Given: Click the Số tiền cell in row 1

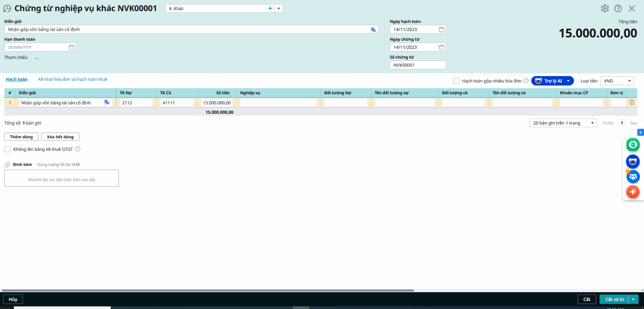Looking at the screenshot, I should (217, 103).
